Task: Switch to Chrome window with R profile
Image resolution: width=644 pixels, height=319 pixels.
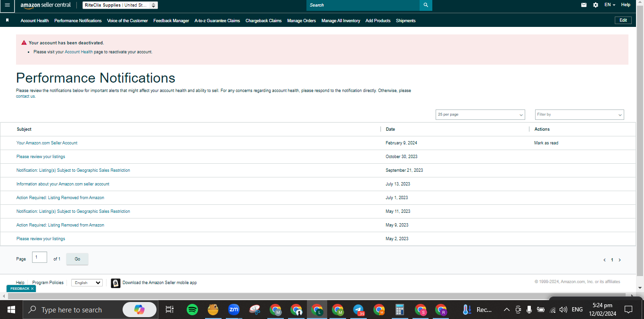Action: (441, 310)
